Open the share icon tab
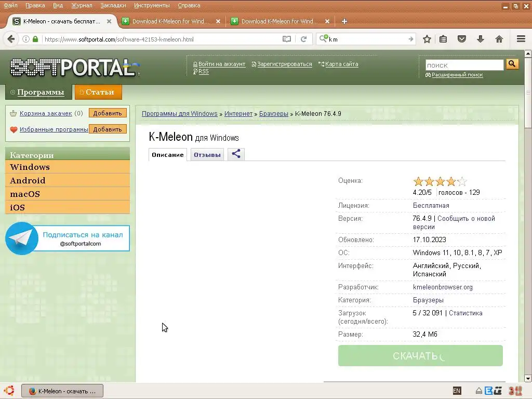This screenshot has width=532, height=399. 236,154
